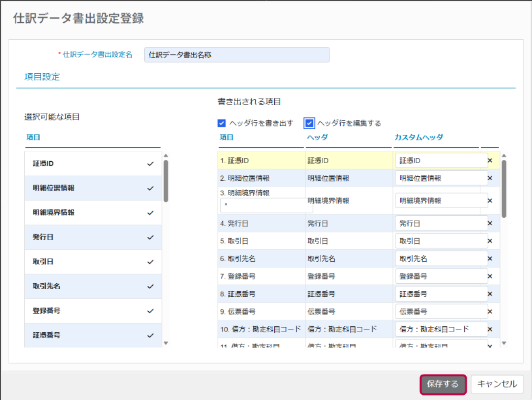Edit custom header field for 発行日
Screen dimensions: 532x400
pyautogui.click(x=441, y=223)
